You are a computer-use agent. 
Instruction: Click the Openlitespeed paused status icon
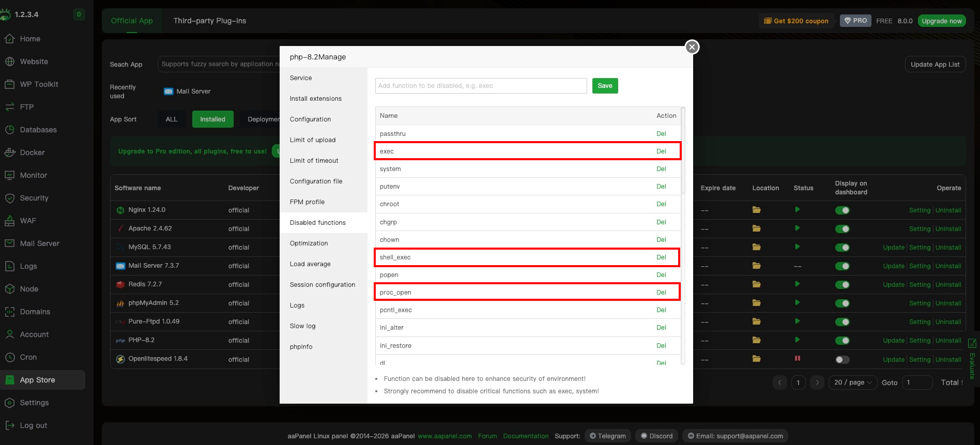pos(797,359)
